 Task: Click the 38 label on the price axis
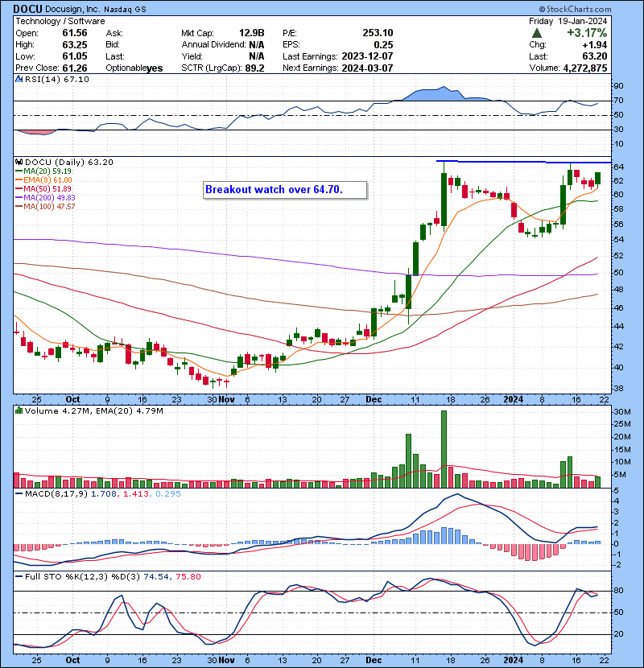(x=619, y=389)
